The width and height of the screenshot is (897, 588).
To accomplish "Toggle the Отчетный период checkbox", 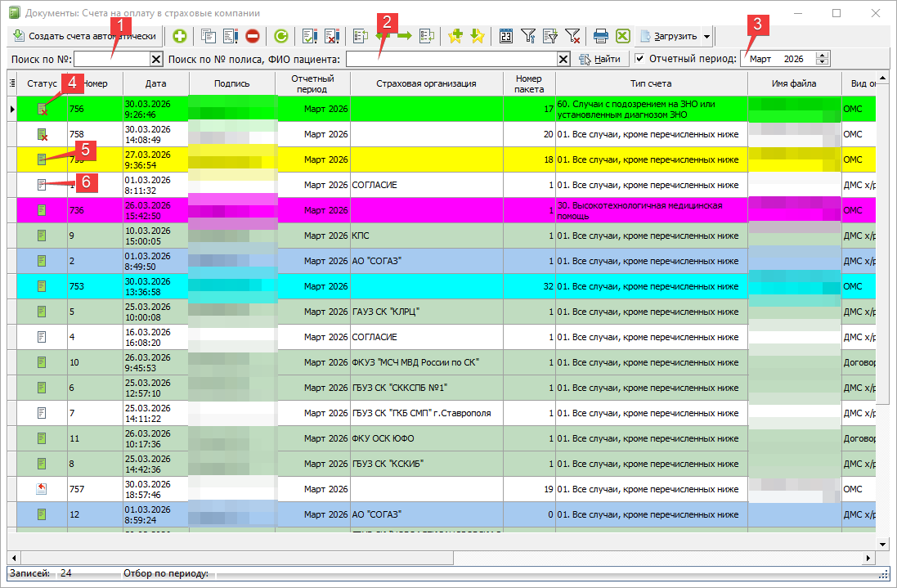I will pyautogui.click(x=640, y=59).
